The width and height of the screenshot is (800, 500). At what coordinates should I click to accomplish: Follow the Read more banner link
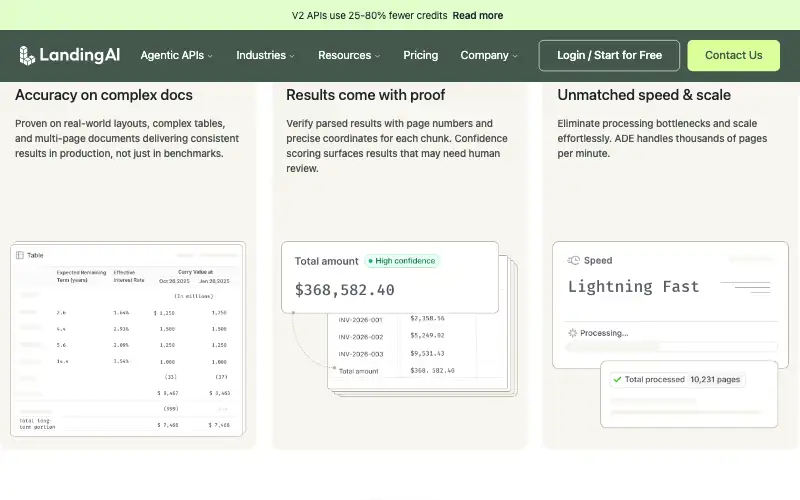[478, 15]
